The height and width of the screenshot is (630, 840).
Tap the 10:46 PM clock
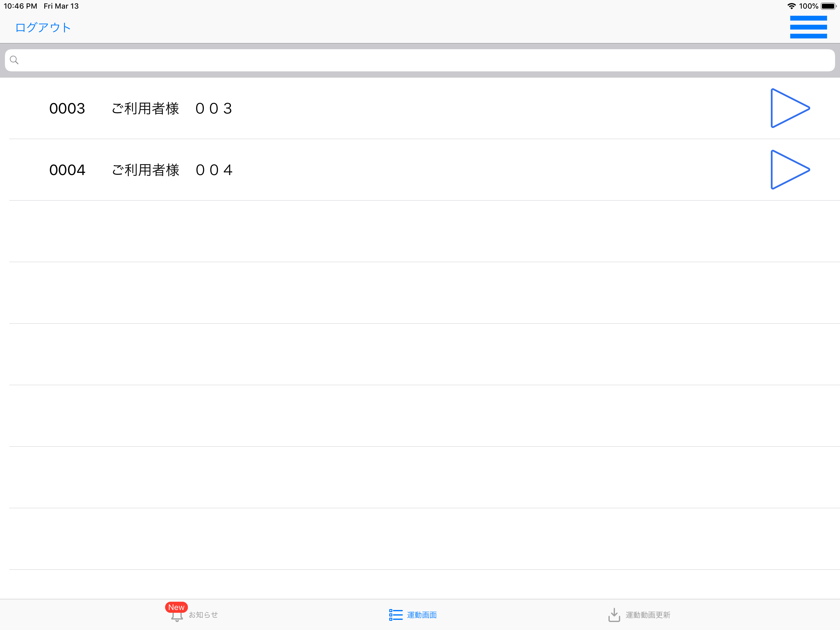click(x=21, y=6)
